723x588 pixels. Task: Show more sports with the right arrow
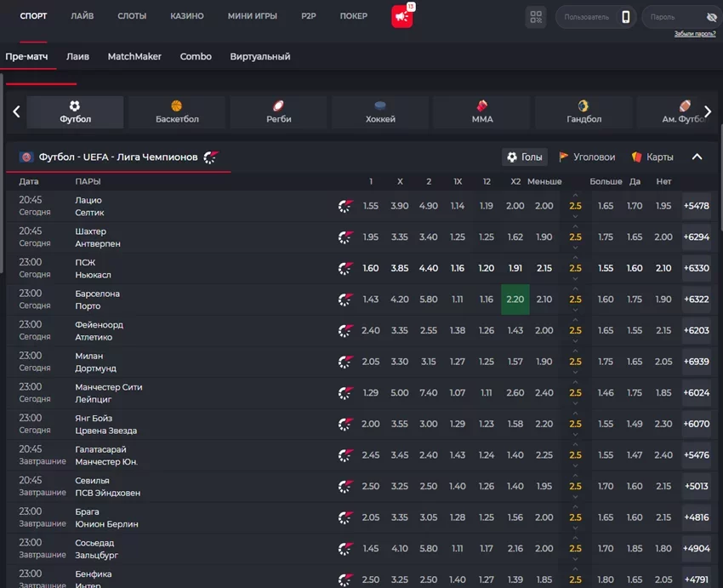pyautogui.click(x=708, y=111)
